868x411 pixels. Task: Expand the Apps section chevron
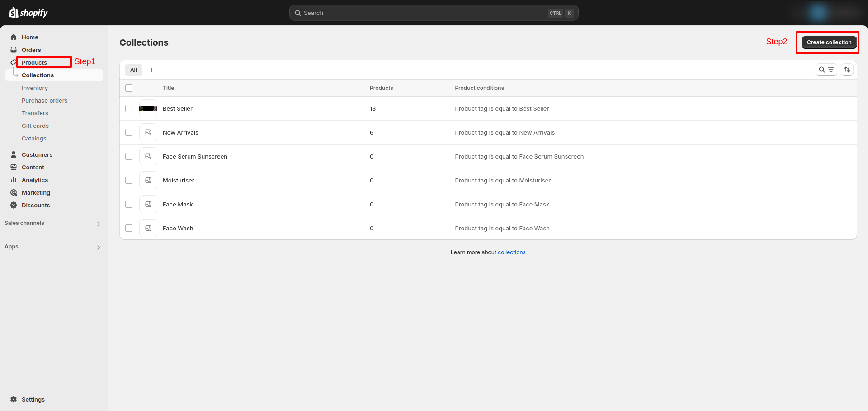(99, 247)
